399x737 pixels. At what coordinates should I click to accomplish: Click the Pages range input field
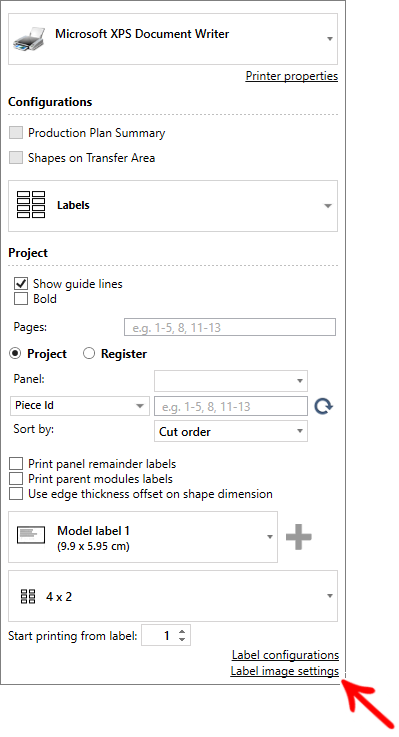[230, 327]
